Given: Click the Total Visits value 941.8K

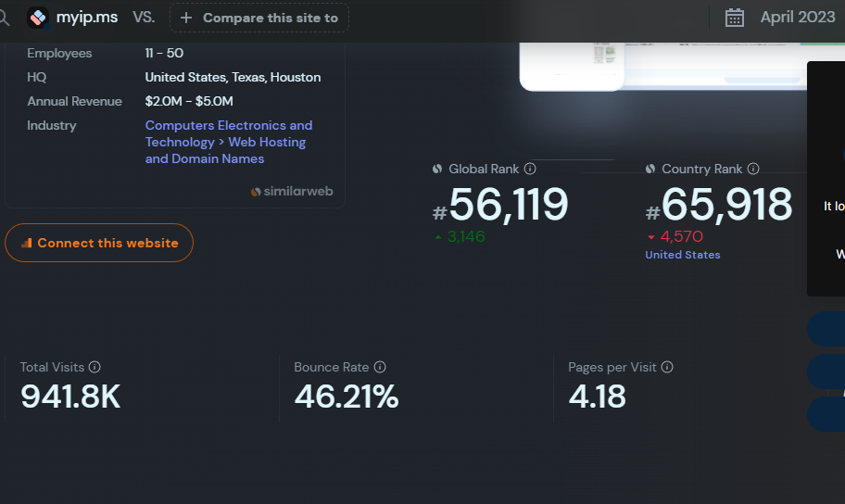Looking at the screenshot, I should click(70, 397).
